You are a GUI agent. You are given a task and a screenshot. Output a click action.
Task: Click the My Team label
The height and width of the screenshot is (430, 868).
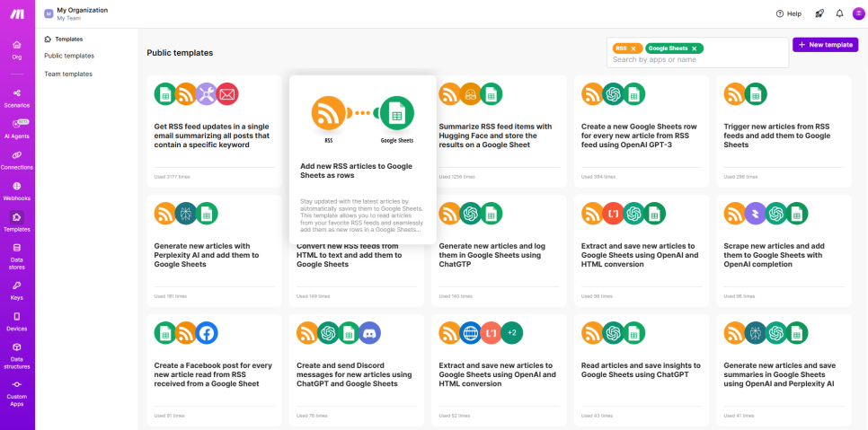(x=68, y=18)
